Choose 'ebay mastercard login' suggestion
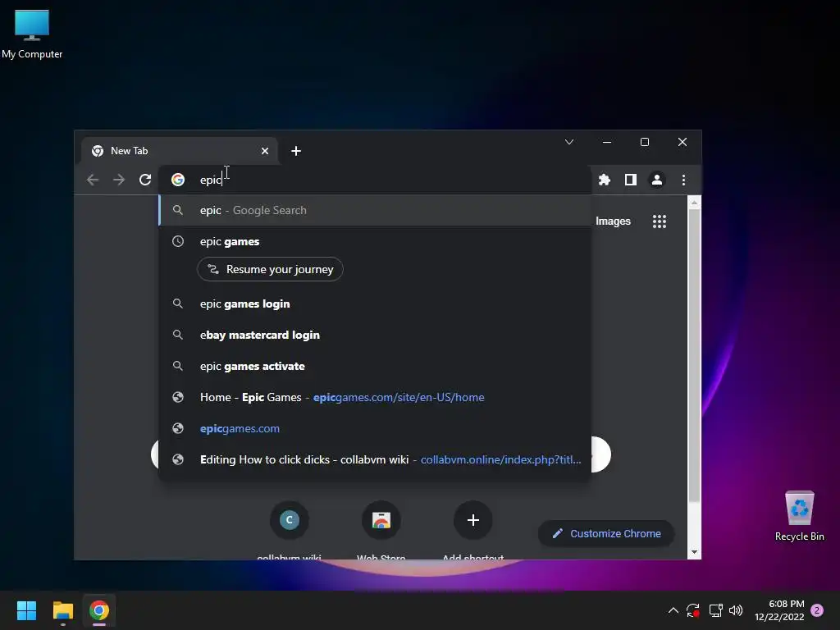840x630 pixels. (375, 335)
